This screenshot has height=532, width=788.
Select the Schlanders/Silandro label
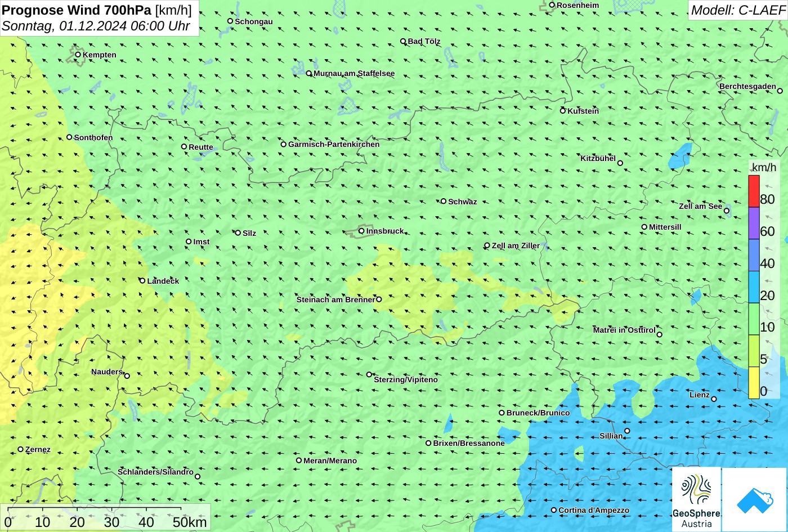point(155,472)
